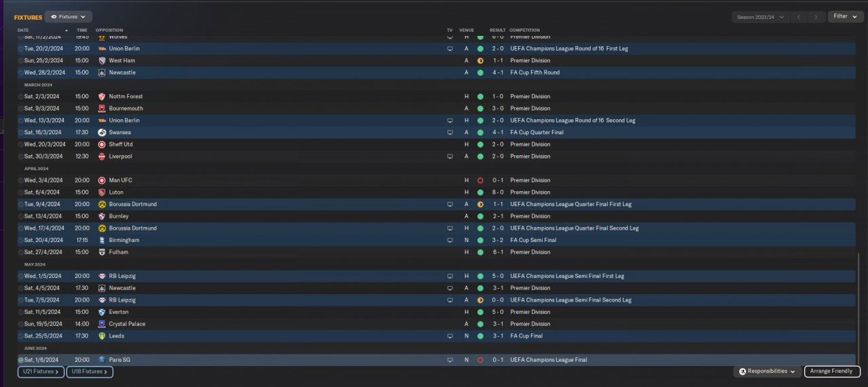Screen dimensions: 868x387
Task: Open the Season 2023/24 dropdown
Action: coord(761,17)
